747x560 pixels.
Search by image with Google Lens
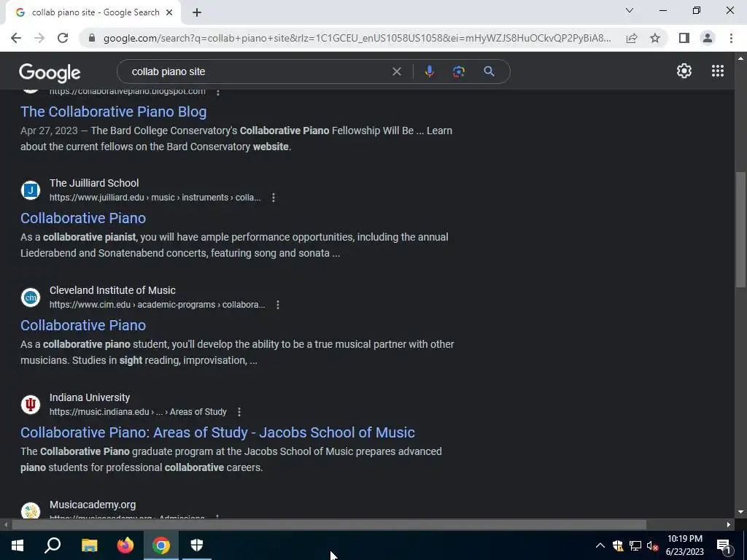459,71
